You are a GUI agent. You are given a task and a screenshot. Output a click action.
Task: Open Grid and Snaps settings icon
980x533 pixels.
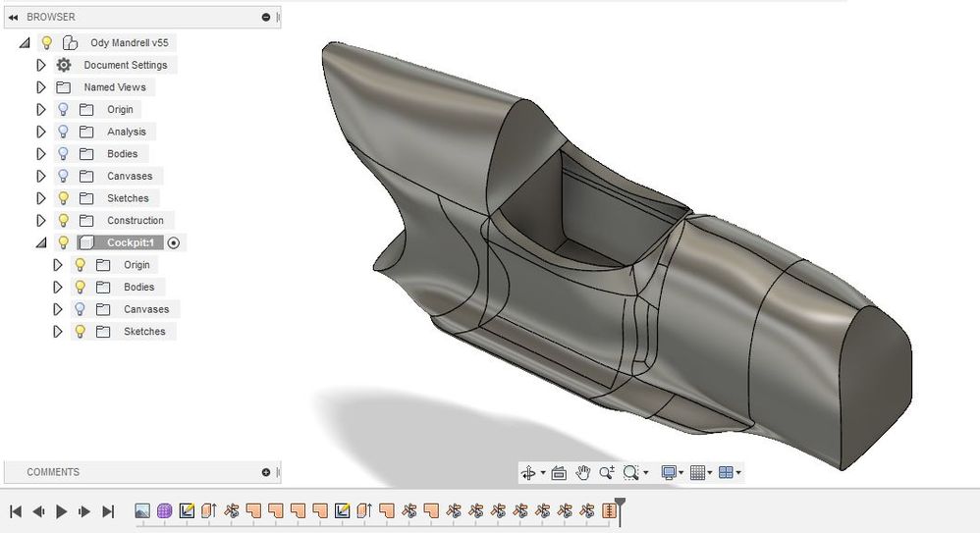(x=697, y=473)
